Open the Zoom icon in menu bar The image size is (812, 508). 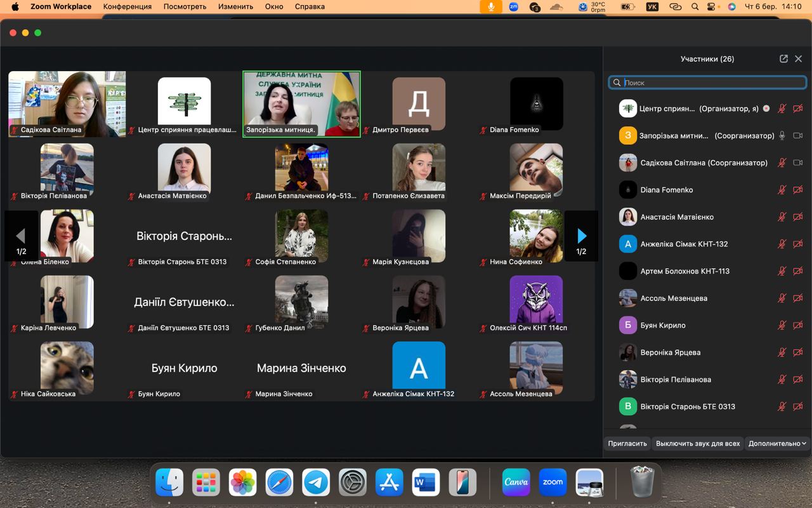click(x=513, y=6)
